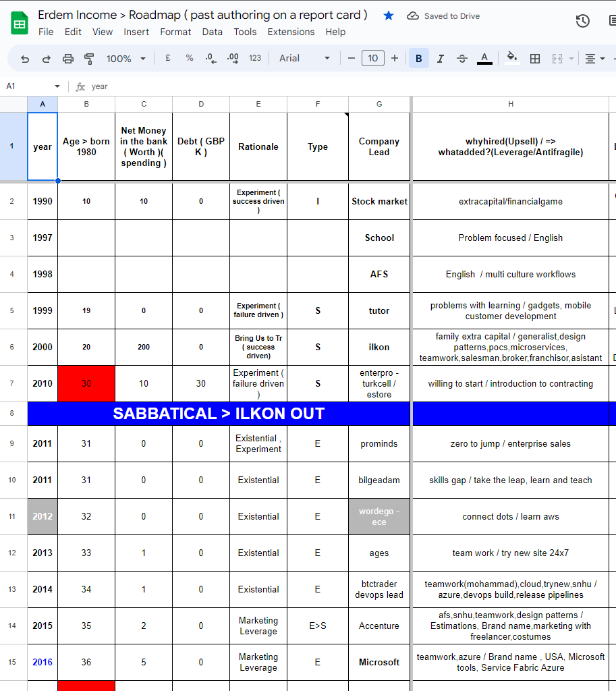This screenshot has width=616, height=691.
Task: Click the A1 name box
Action: click(x=26, y=86)
